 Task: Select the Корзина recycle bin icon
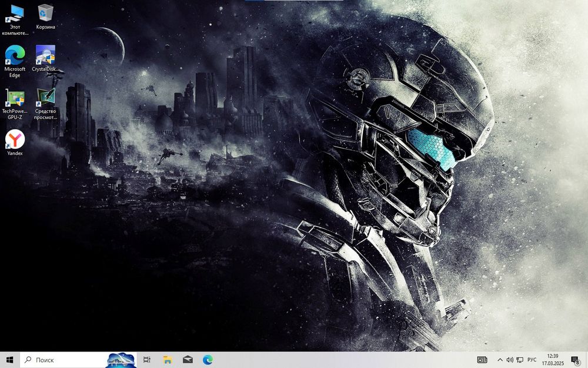pyautogui.click(x=45, y=17)
